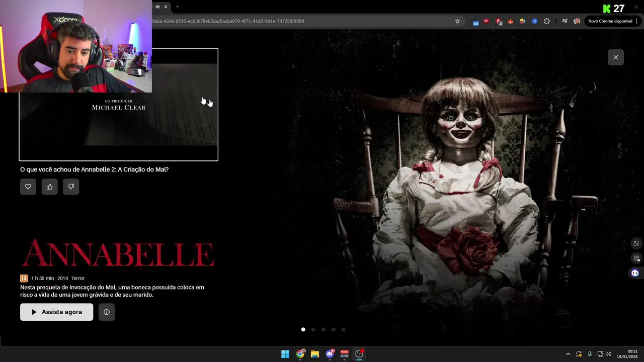
Task: Click the microphone tray icon
Action: [590, 354]
